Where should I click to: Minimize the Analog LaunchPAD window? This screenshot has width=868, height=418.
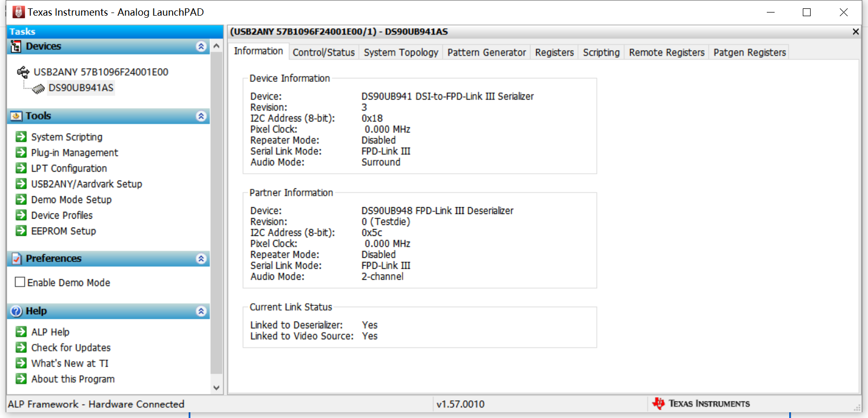click(770, 12)
